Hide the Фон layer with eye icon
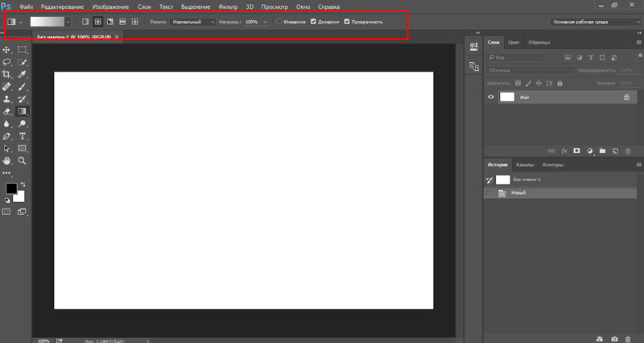This screenshot has width=644, height=343. tap(491, 97)
